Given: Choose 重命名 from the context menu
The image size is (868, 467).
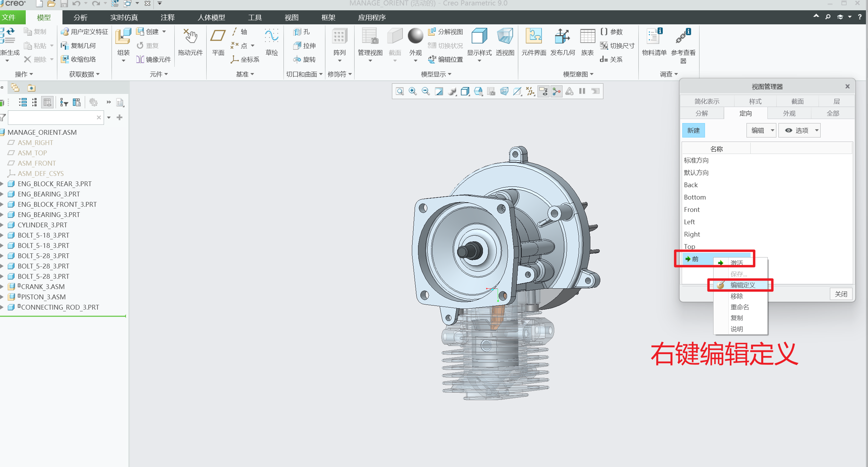Looking at the screenshot, I should 740,307.
